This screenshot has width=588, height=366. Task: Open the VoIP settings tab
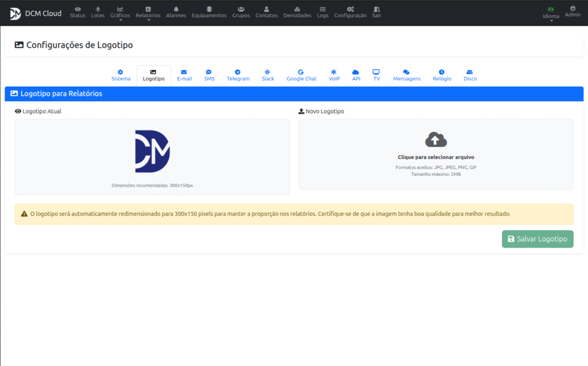[334, 75]
